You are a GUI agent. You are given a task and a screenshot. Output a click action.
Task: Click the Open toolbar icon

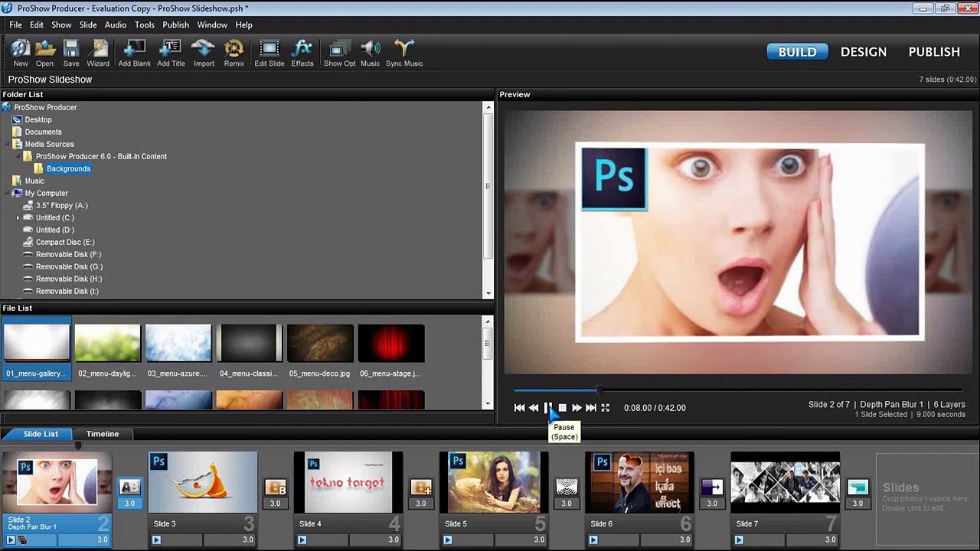(44, 53)
